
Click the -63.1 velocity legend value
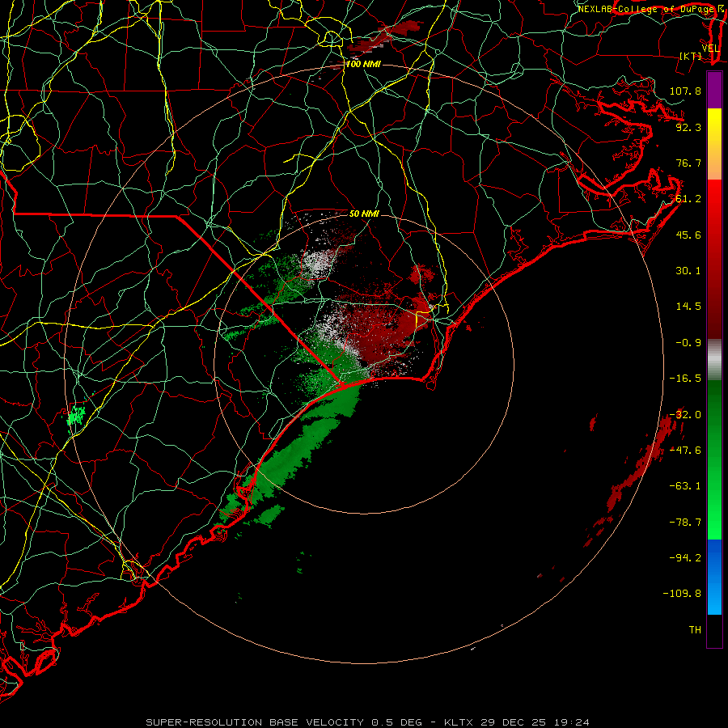[685, 486]
